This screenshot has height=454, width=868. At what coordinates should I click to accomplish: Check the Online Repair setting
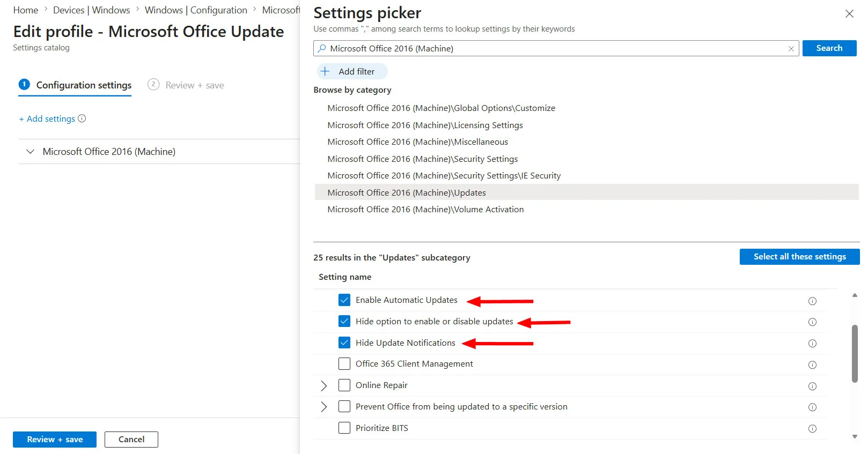(344, 385)
